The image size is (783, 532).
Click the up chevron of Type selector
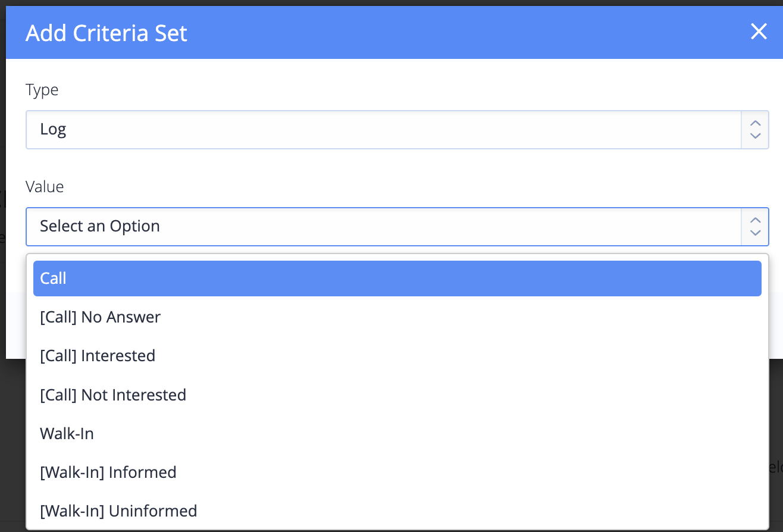756,124
